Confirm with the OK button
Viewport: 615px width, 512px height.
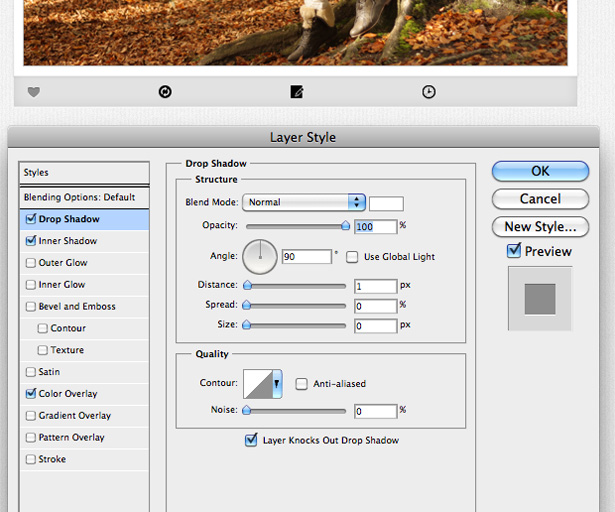[x=540, y=171]
